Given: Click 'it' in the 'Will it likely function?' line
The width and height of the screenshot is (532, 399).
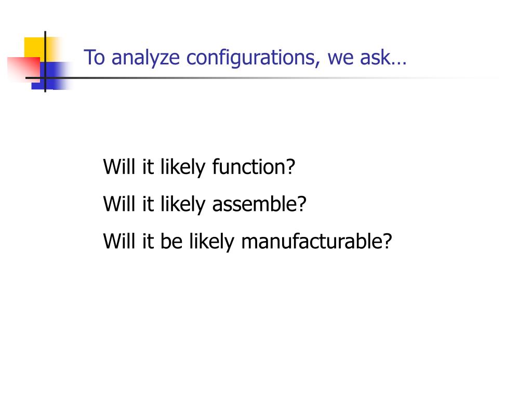Looking at the screenshot, I should pos(148,167).
